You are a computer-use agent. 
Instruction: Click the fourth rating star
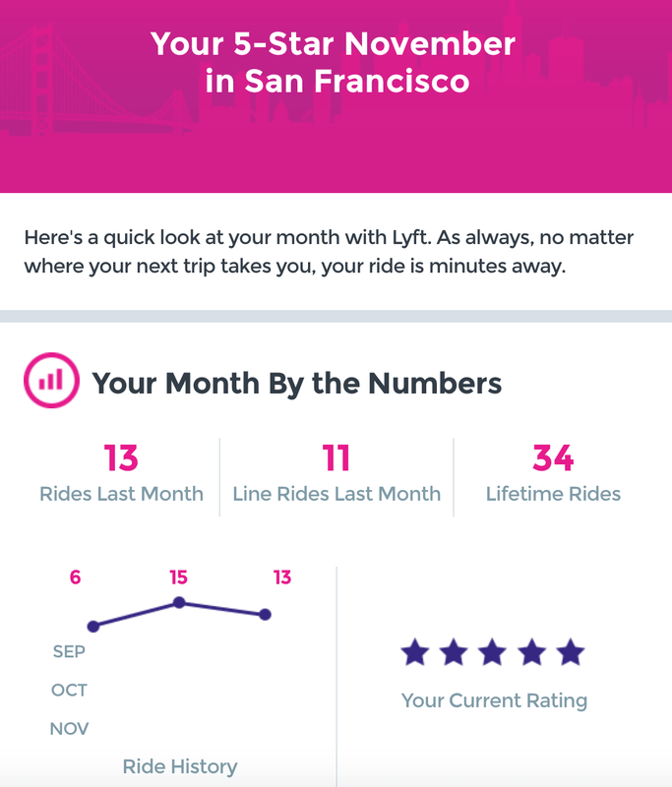click(532, 652)
